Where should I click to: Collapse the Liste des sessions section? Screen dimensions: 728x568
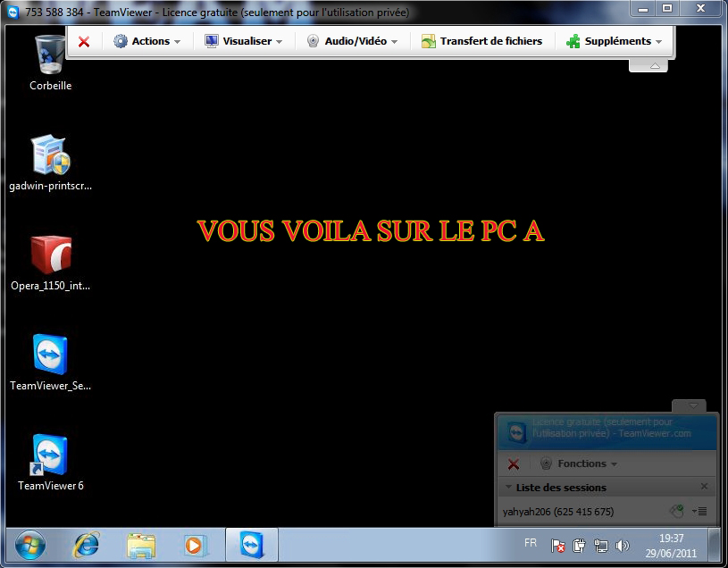click(x=508, y=488)
